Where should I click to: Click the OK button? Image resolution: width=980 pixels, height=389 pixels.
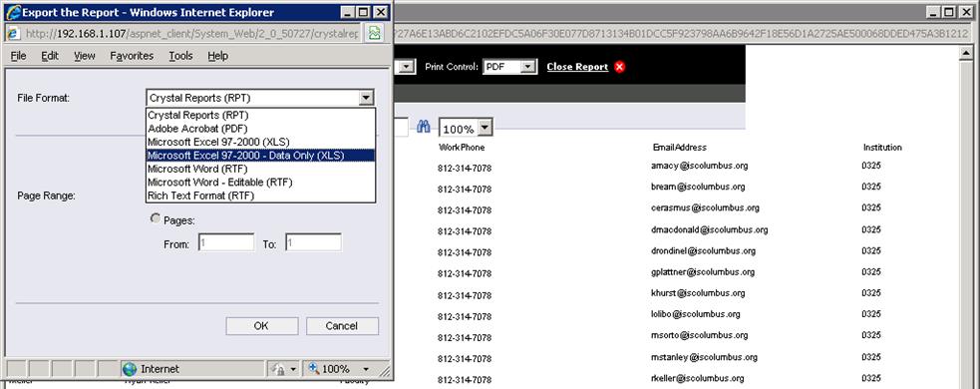coord(261,326)
